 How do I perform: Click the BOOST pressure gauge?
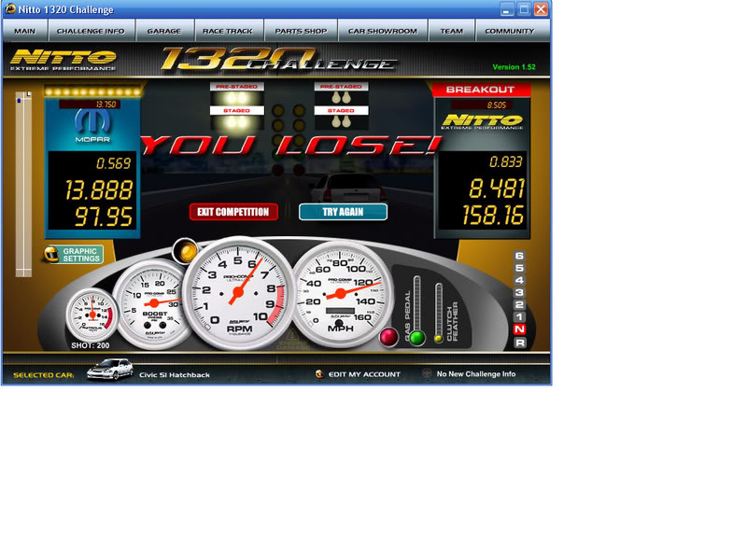(x=153, y=305)
